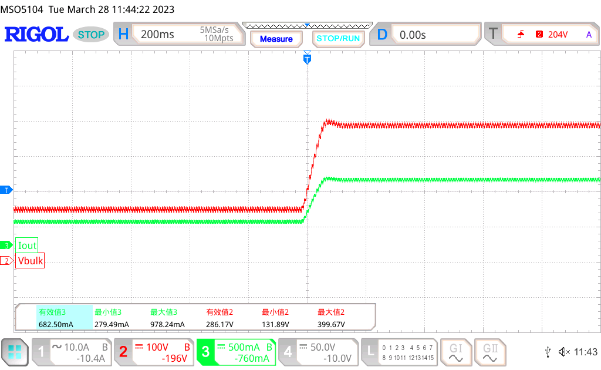The height and width of the screenshot is (370, 601).
Task: Open the GII signal generator
Action: (x=490, y=352)
